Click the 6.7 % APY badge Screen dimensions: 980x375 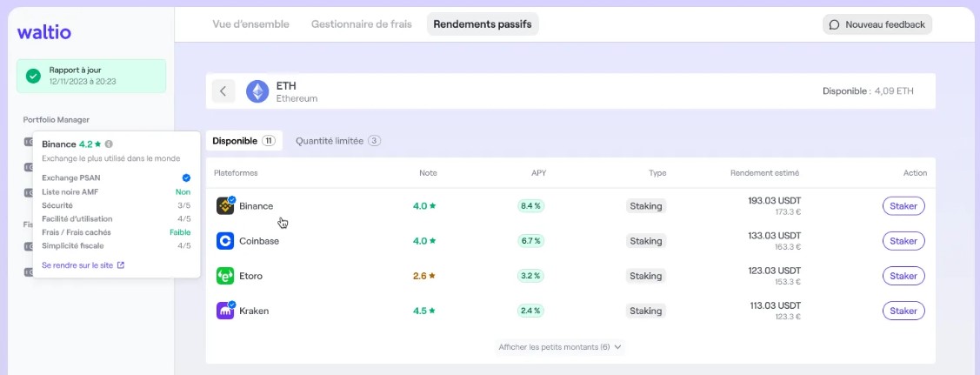coord(530,241)
